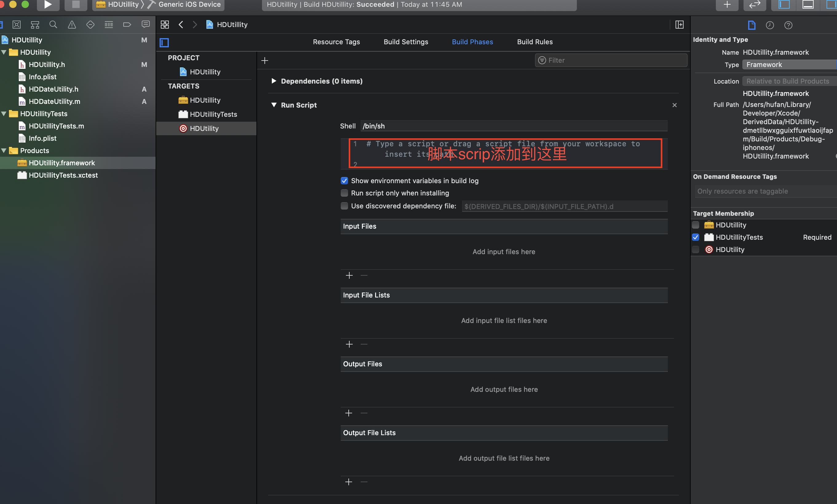837x504 pixels.
Task: Click the Run build button
Action: pos(48,4)
